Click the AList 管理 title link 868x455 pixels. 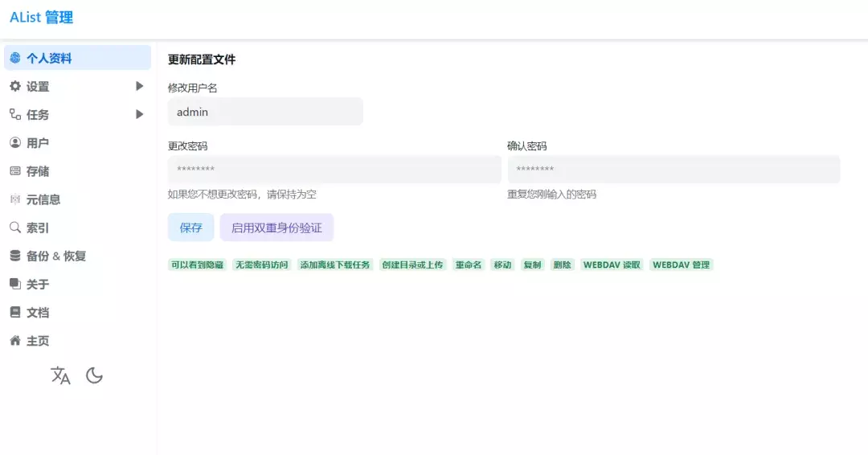pyautogui.click(x=42, y=17)
